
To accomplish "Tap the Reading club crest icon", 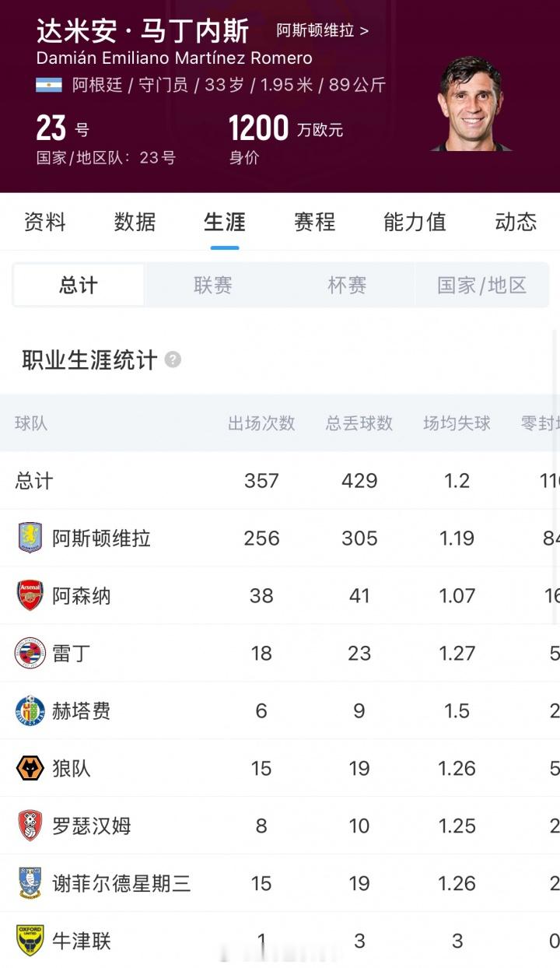I will tap(30, 653).
